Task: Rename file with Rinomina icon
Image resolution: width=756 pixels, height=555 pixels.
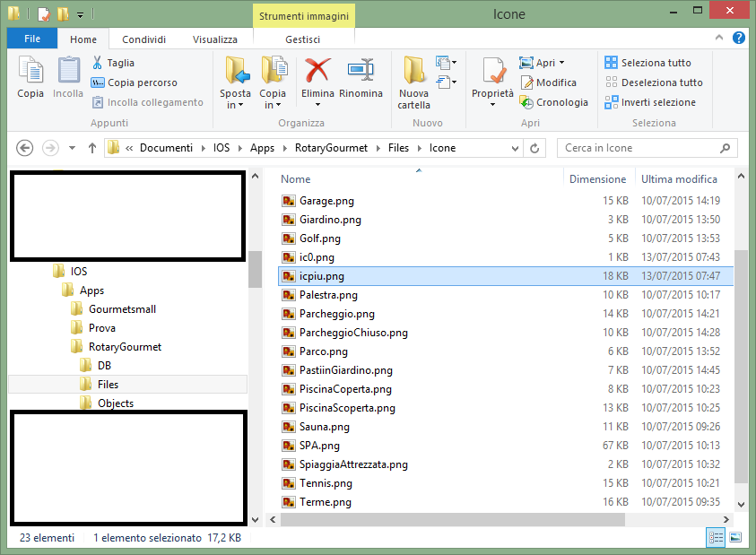Action: [361, 70]
